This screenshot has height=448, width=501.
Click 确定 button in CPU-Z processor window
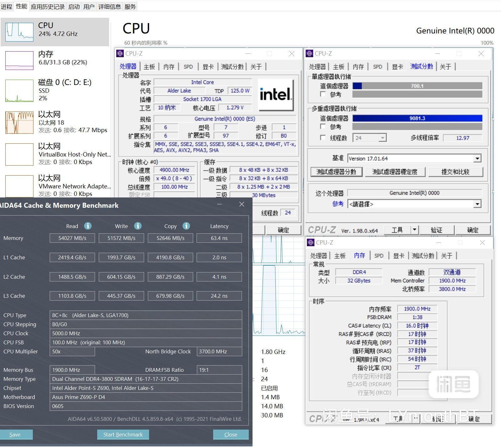[283, 230]
